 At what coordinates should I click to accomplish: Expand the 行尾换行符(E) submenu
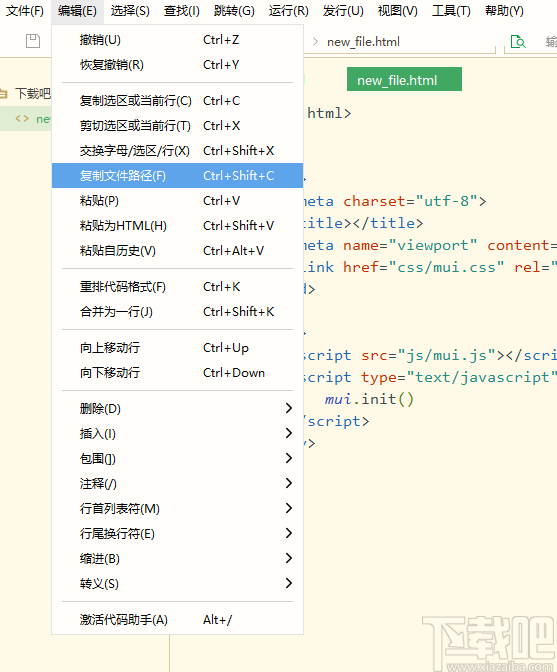tap(177, 533)
